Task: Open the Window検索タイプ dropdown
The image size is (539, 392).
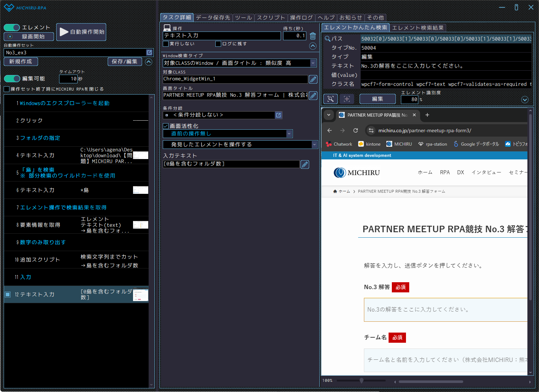Action: point(313,63)
